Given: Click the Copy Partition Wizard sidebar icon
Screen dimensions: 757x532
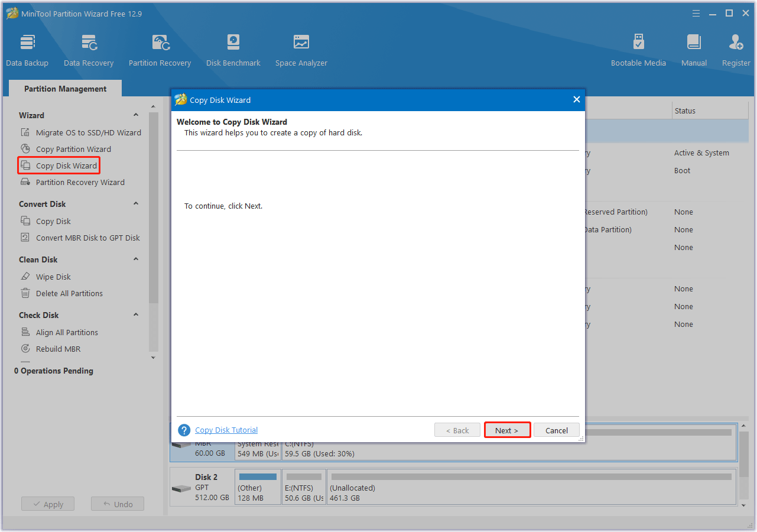Looking at the screenshot, I should point(25,149).
